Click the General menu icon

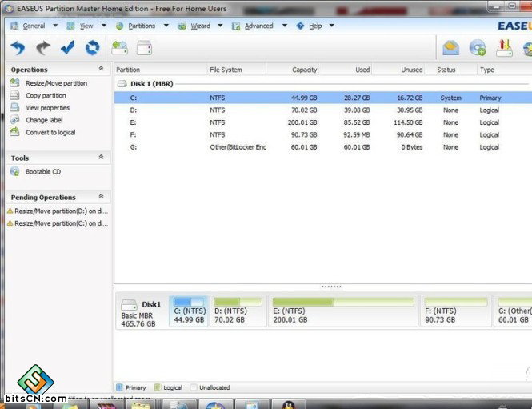pyautogui.click(x=14, y=26)
